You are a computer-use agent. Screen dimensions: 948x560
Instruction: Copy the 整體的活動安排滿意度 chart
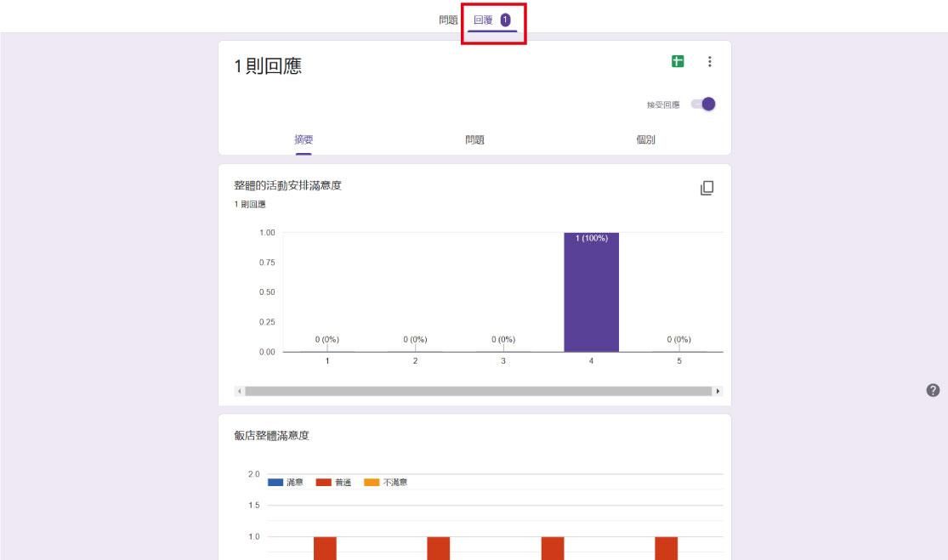tap(707, 186)
